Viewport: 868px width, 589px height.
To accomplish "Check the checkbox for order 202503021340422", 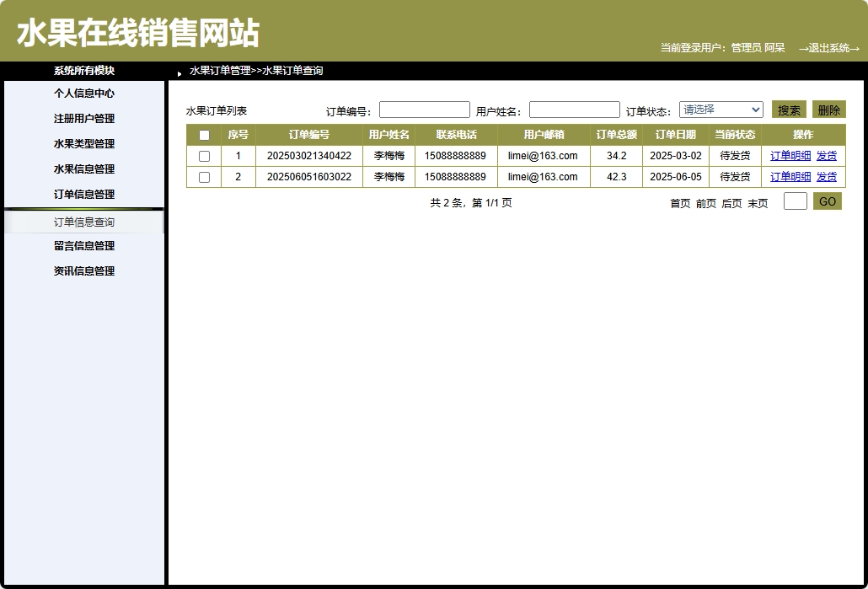I will coord(203,155).
